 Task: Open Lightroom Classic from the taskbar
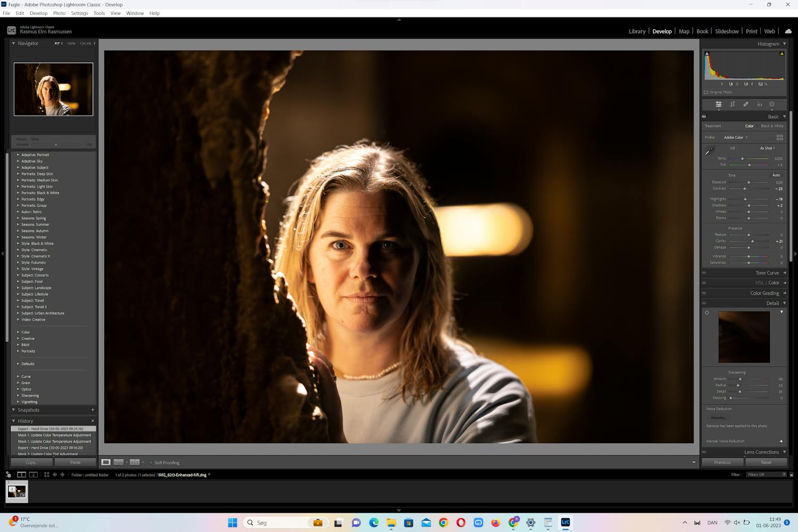coord(565,522)
